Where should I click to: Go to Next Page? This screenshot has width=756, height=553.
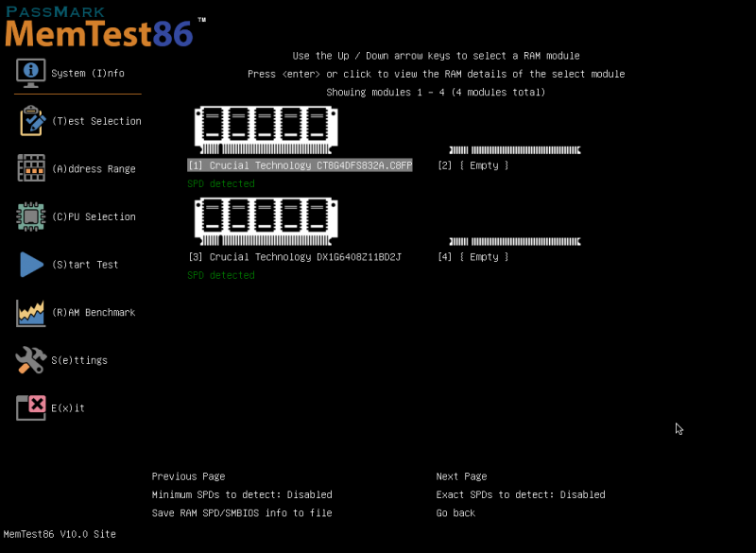coord(461,476)
